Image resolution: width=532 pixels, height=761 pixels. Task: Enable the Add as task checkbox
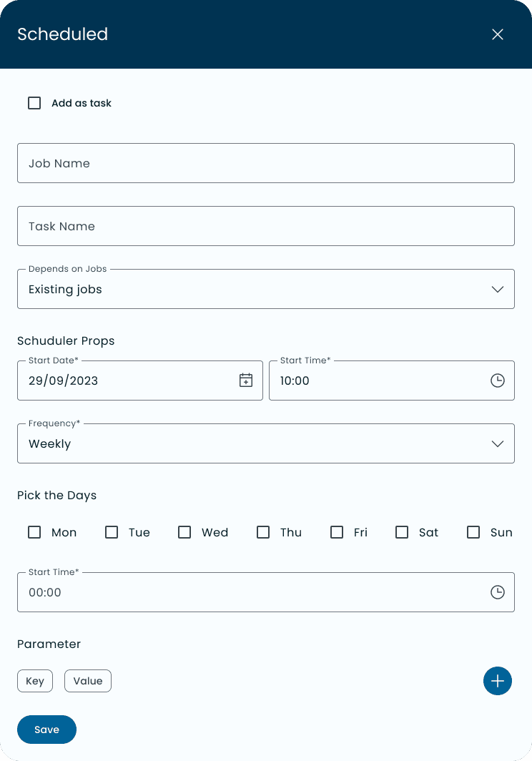(34, 103)
